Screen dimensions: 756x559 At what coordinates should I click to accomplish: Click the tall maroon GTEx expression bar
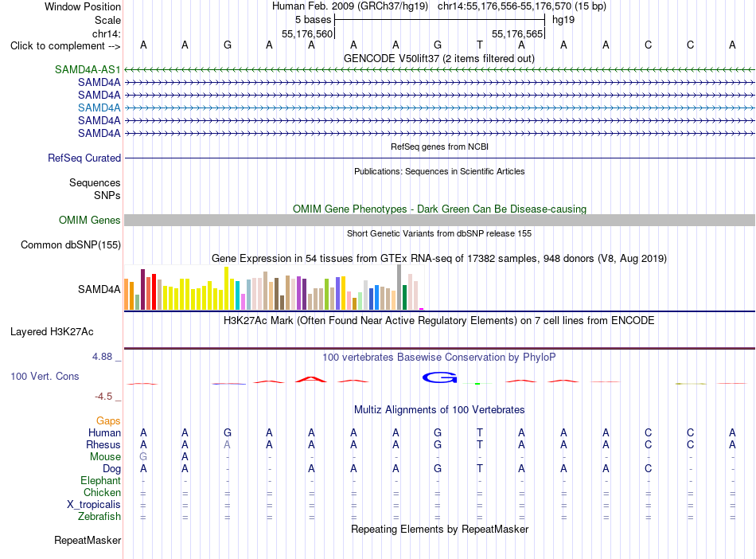click(x=142, y=289)
